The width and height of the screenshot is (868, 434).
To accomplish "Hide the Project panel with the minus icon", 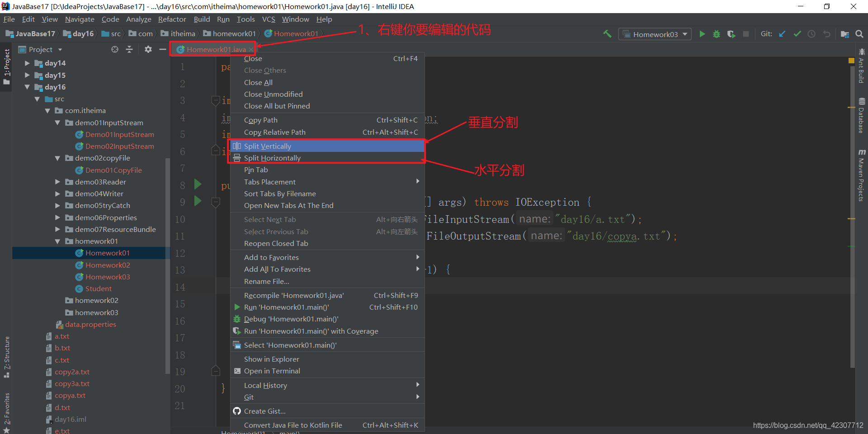I will click(162, 49).
